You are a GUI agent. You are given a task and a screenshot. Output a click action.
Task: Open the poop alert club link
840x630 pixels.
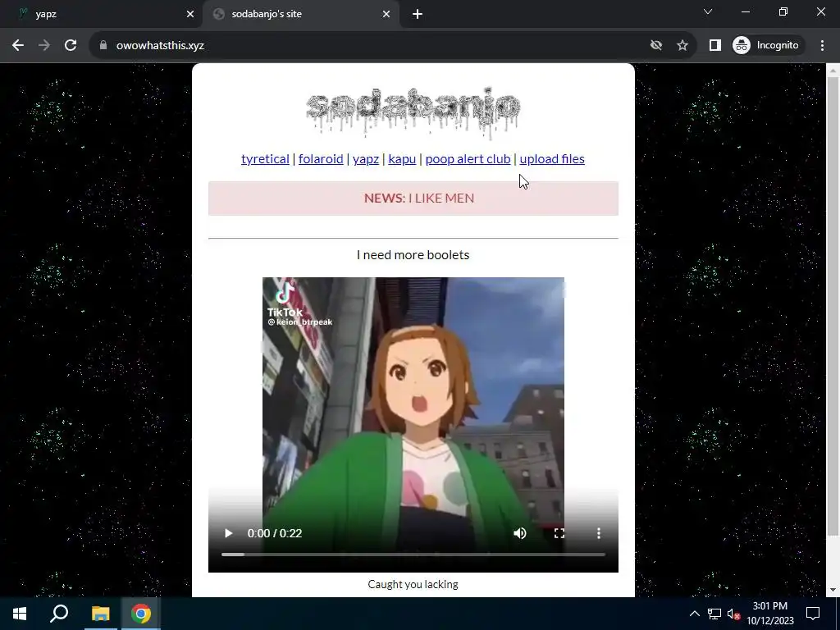468,159
